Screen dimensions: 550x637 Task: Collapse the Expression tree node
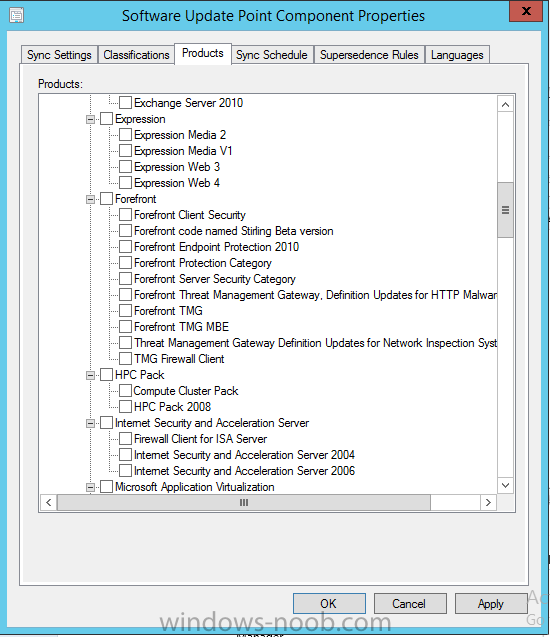click(91, 119)
